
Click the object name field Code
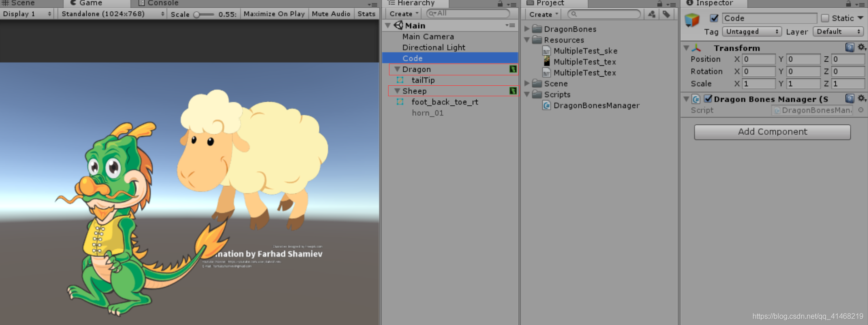pyautogui.click(x=769, y=18)
